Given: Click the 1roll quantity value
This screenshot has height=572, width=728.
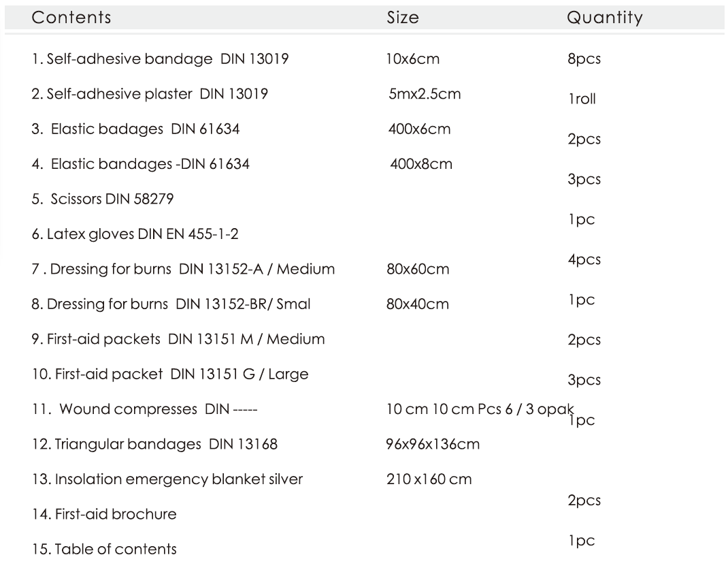Looking at the screenshot, I should pyautogui.click(x=582, y=99).
